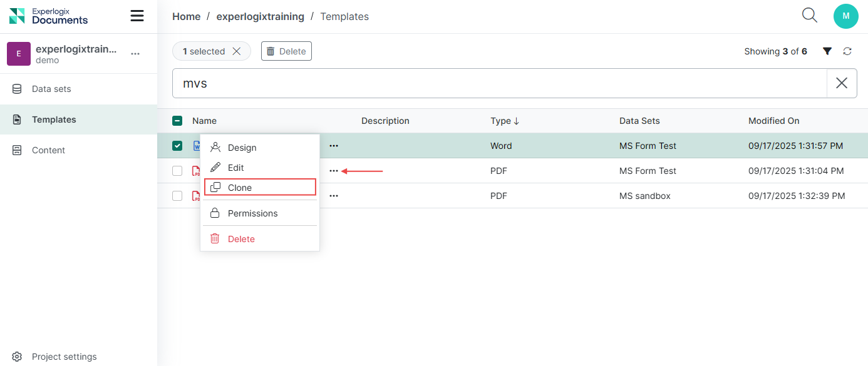Screen dimensions: 868x366
Task: Toggle the select-all header checkbox
Action: coord(177,121)
